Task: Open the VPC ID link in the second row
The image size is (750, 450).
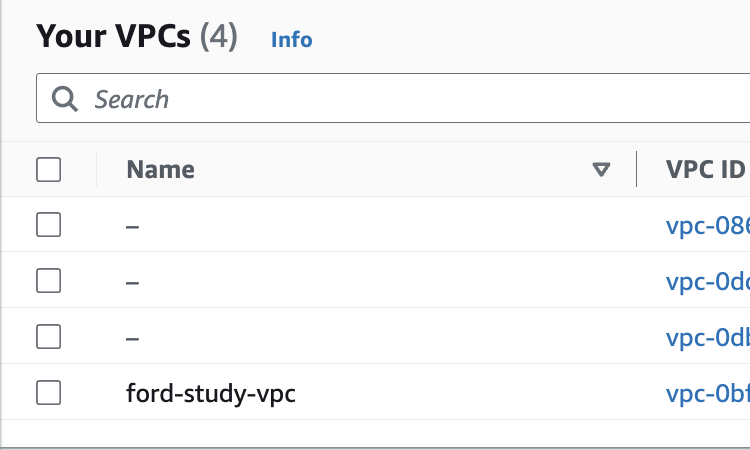Action: coord(707,281)
